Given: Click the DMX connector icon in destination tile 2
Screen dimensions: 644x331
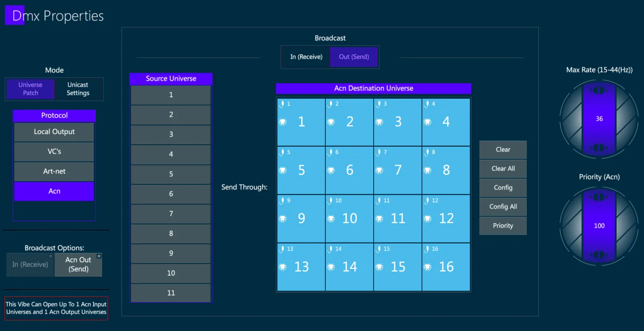Looking at the screenshot, I should coord(331,122).
